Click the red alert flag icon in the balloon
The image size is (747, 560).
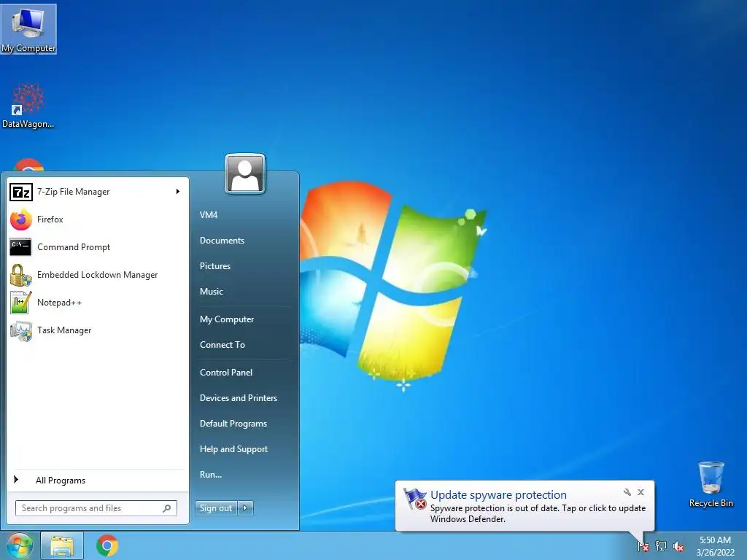414,499
